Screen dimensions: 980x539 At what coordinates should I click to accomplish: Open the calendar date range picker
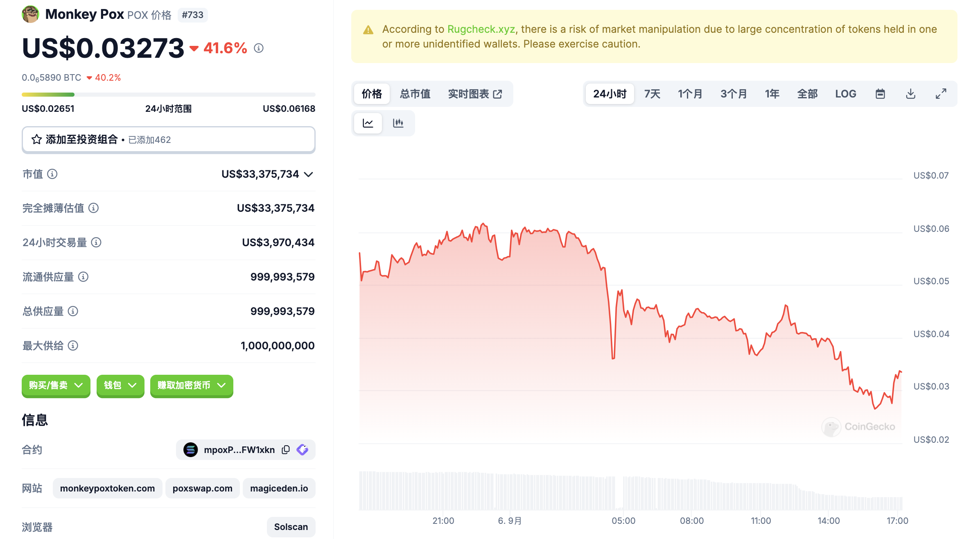coord(880,94)
